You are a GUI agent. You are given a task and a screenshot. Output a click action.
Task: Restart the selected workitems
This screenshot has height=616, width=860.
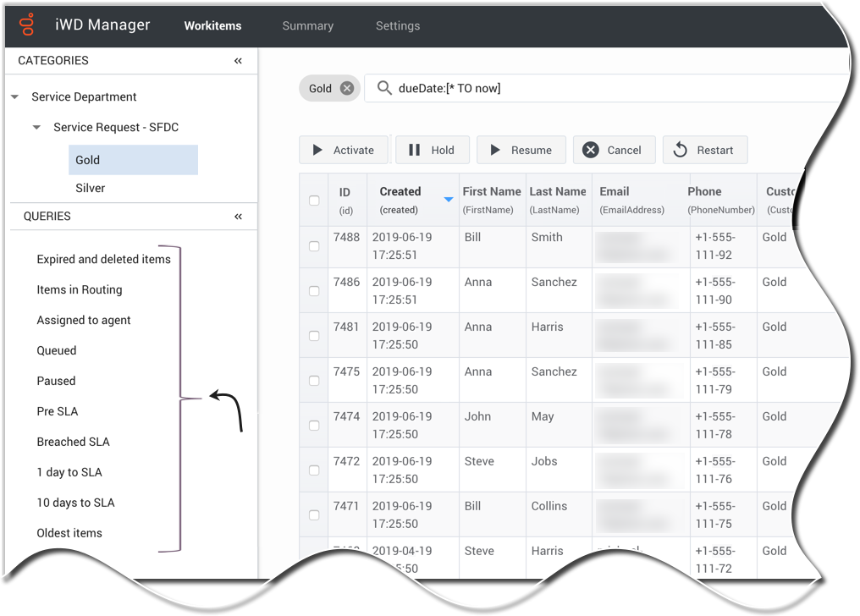click(x=704, y=150)
